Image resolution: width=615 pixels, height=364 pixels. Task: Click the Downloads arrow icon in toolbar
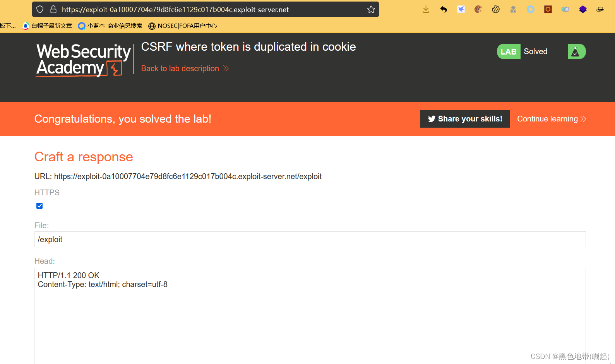426,9
